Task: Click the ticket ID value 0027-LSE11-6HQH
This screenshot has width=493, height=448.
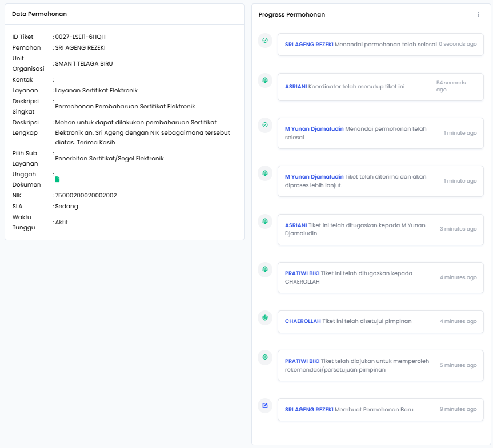Action: tap(80, 37)
